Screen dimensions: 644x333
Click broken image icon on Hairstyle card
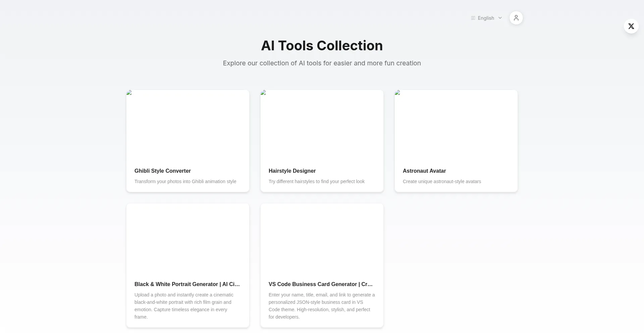point(263,93)
